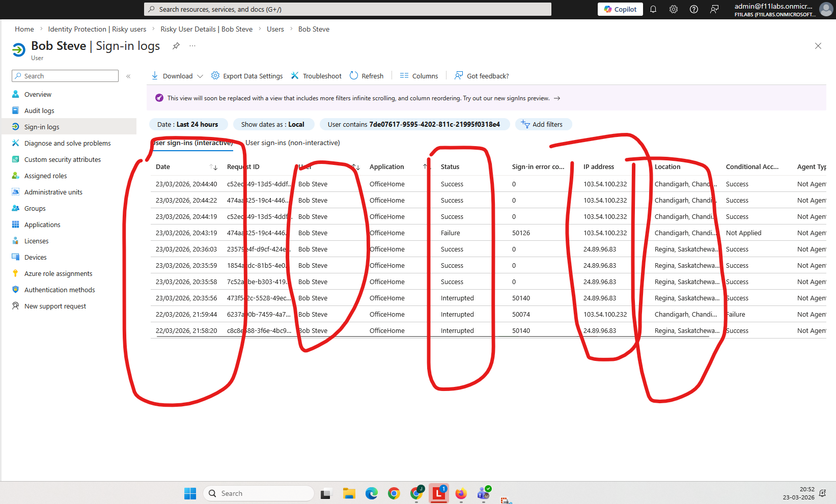The width and height of the screenshot is (836, 504).
Task: Collapse the left navigation menu
Action: point(128,76)
